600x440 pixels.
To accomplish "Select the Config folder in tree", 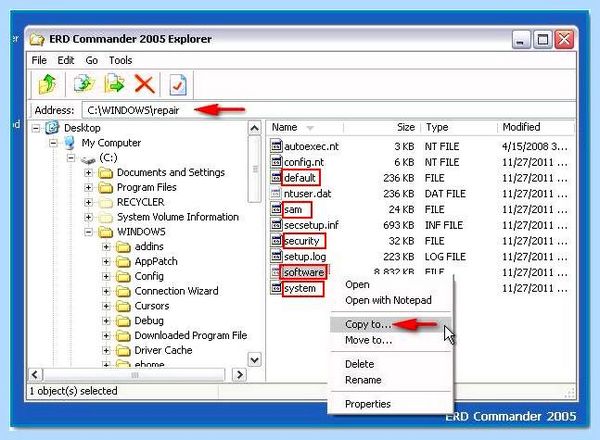I will [149, 276].
